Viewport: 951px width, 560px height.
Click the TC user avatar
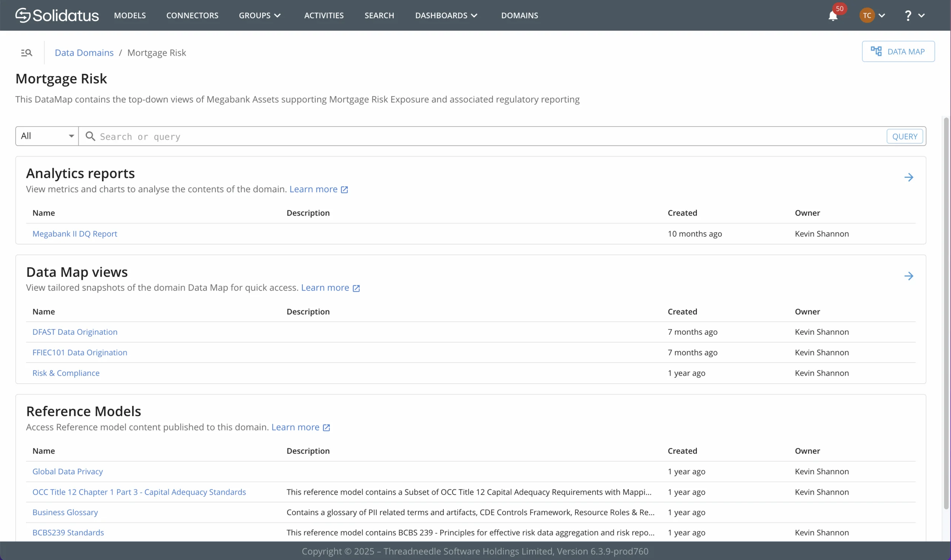(x=867, y=16)
